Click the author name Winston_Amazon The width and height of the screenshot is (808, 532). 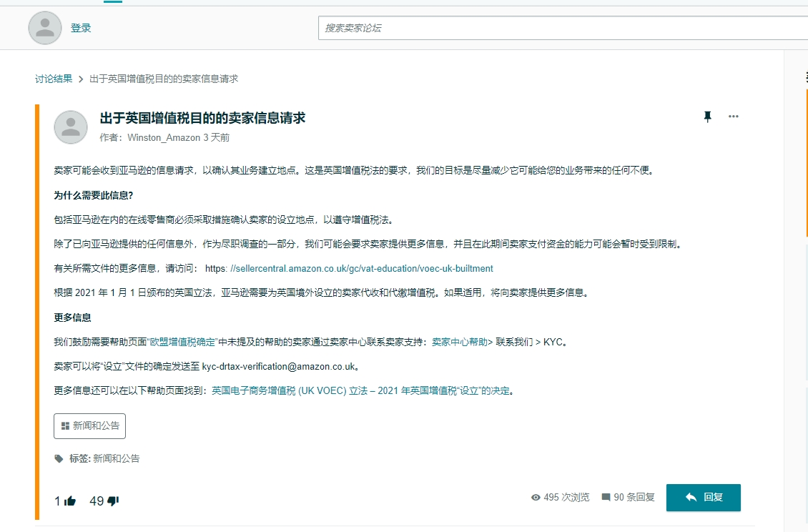click(x=164, y=137)
